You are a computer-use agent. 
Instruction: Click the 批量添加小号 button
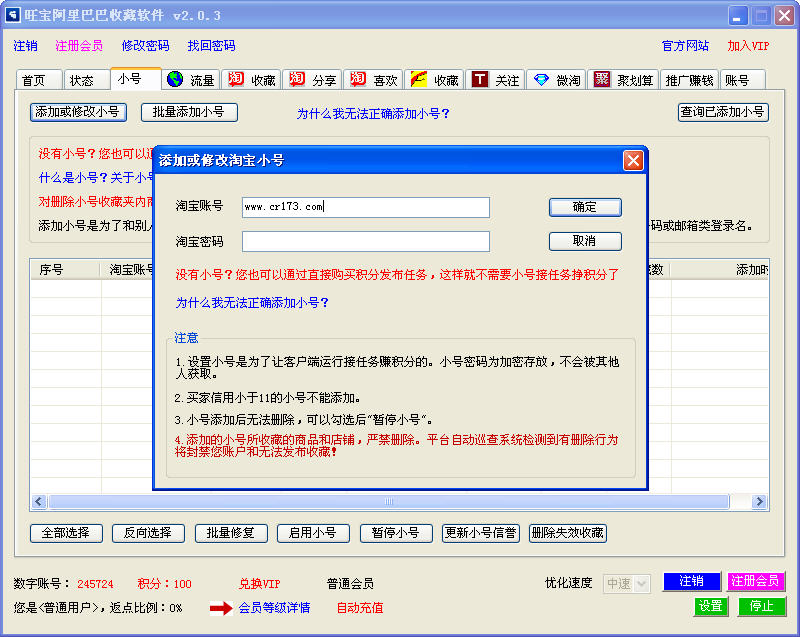pos(189,112)
